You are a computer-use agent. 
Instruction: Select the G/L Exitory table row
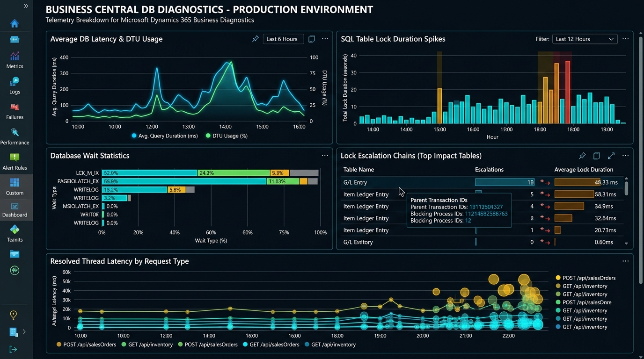click(482, 242)
